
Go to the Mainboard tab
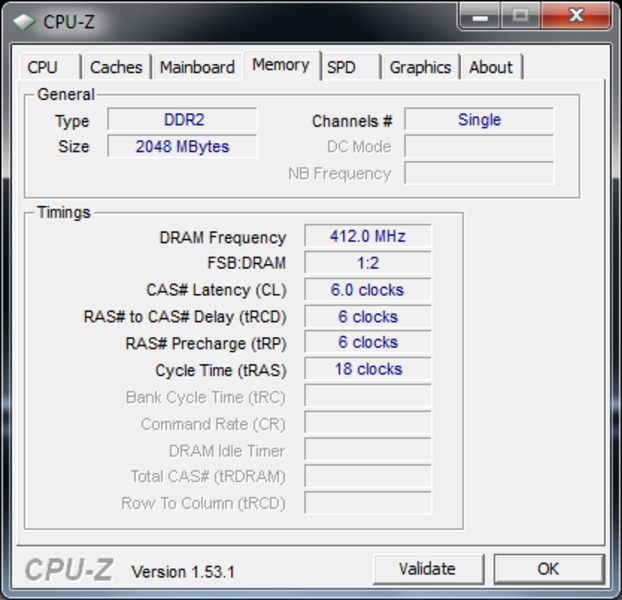click(198, 67)
